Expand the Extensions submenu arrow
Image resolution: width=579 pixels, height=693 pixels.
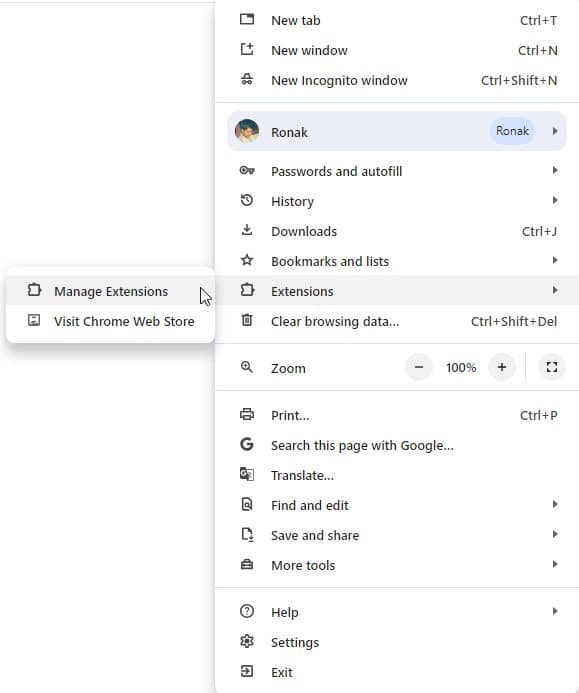(555, 290)
